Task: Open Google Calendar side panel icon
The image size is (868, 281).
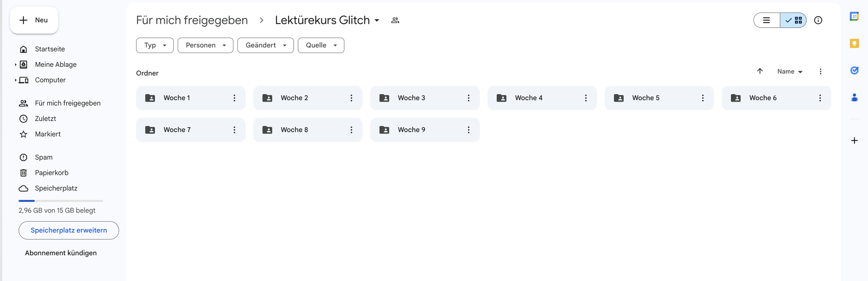Action: click(854, 17)
